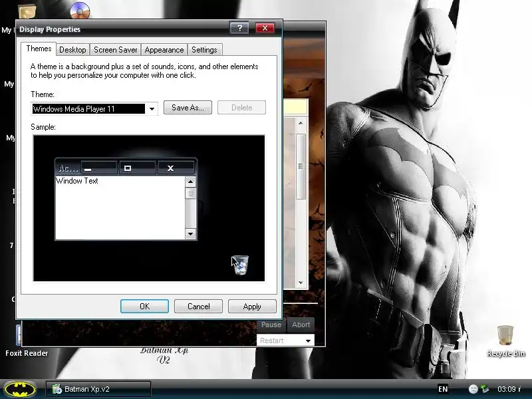Click the sample window's scroll down arrow
This screenshot has height=399, width=532.
[x=190, y=234]
